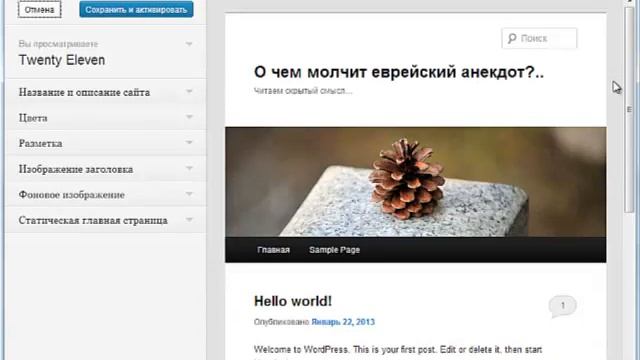This screenshot has height=360, width=640.
Task: Open the Разметка panel title
Action: click(x=40, y=144)
